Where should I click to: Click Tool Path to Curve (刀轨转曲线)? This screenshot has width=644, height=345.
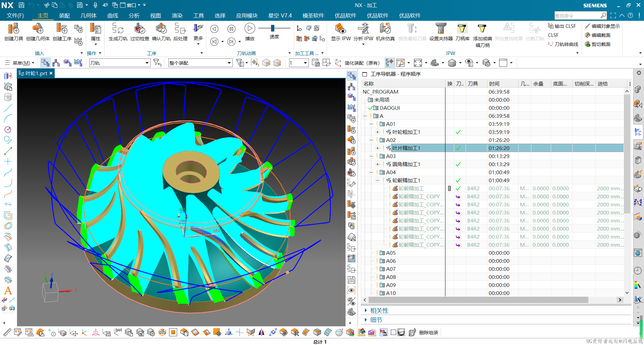563,44
